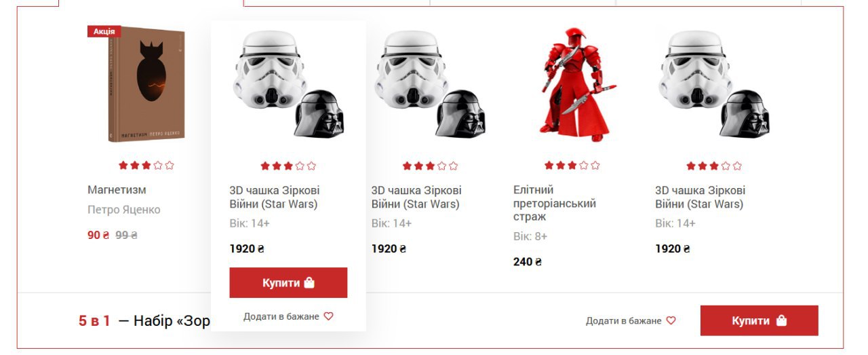The width and height of the screenshot is (868, 355).
Task: Open the 5 в 1 Набір bundle title
Action: [x=144, y=320]
